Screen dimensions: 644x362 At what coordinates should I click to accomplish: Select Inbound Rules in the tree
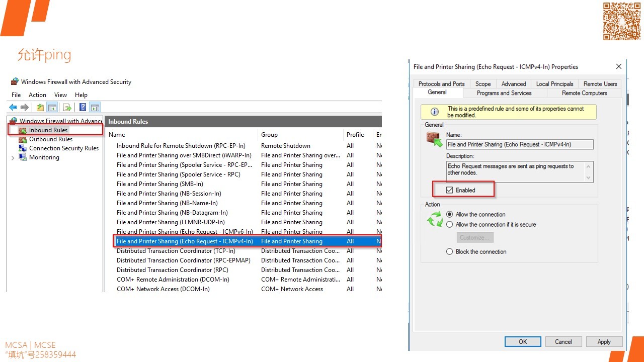pos(48,130)
